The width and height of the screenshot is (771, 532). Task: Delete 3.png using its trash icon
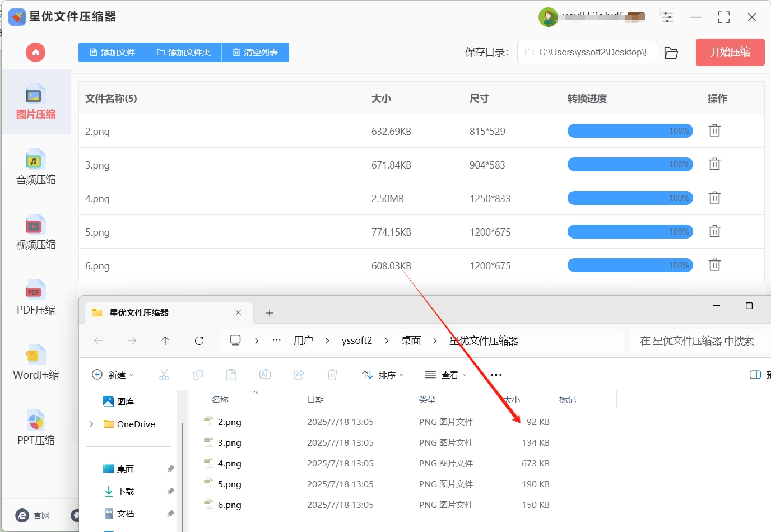(x=714, y=164)
